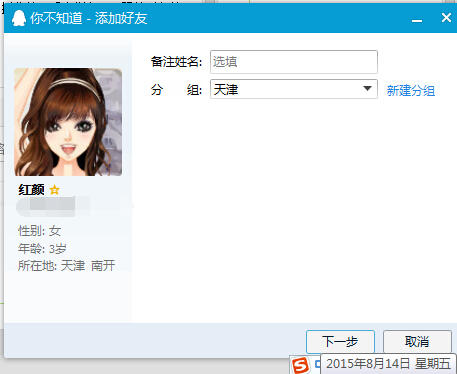Click the nickname 红颜
The image size is (457, 374).
[x=31, y=190]
